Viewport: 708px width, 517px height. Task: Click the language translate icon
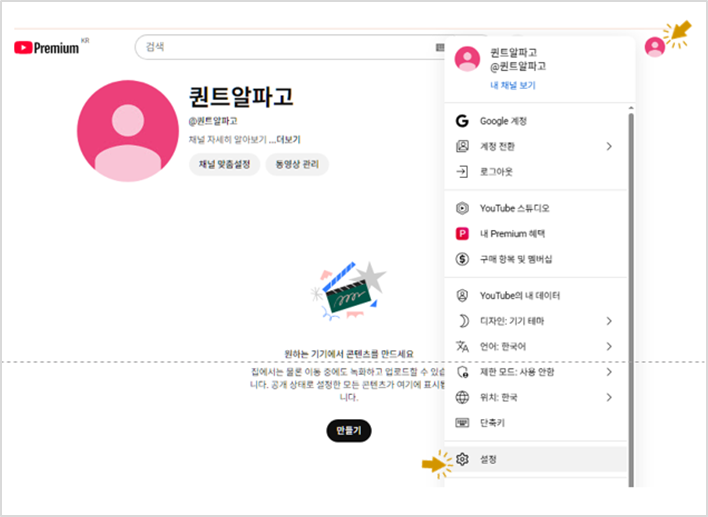[x=462, y=346]
